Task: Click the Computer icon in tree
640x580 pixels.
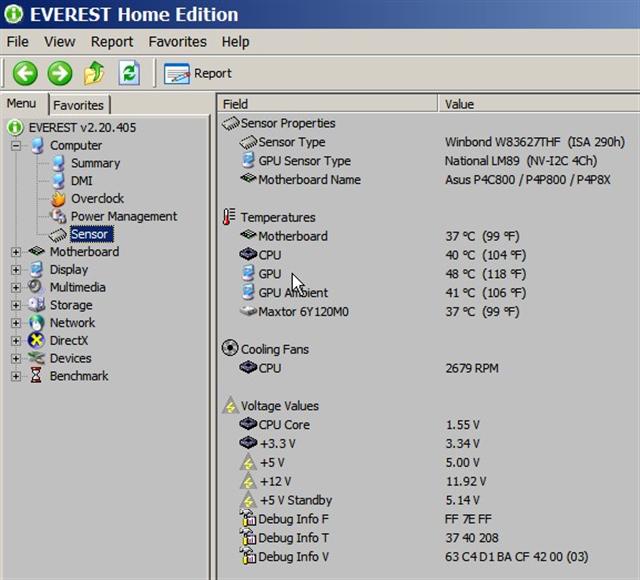Action: coord(38,145)
